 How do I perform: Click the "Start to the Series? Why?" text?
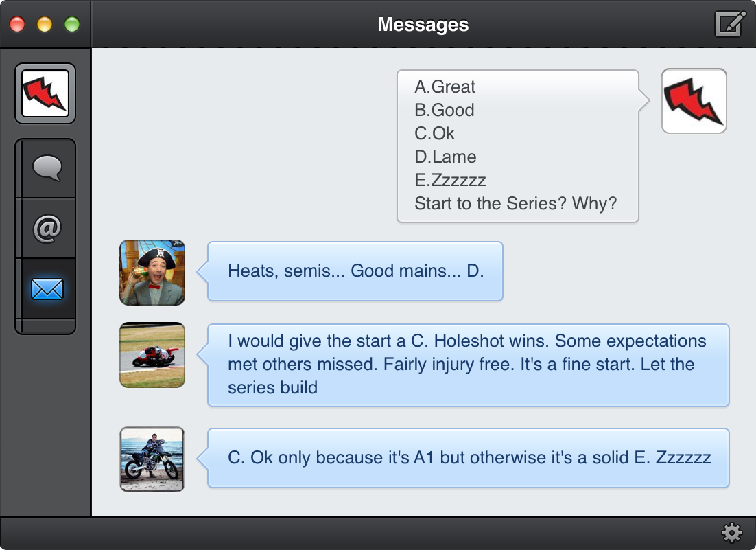pos(515,204)
